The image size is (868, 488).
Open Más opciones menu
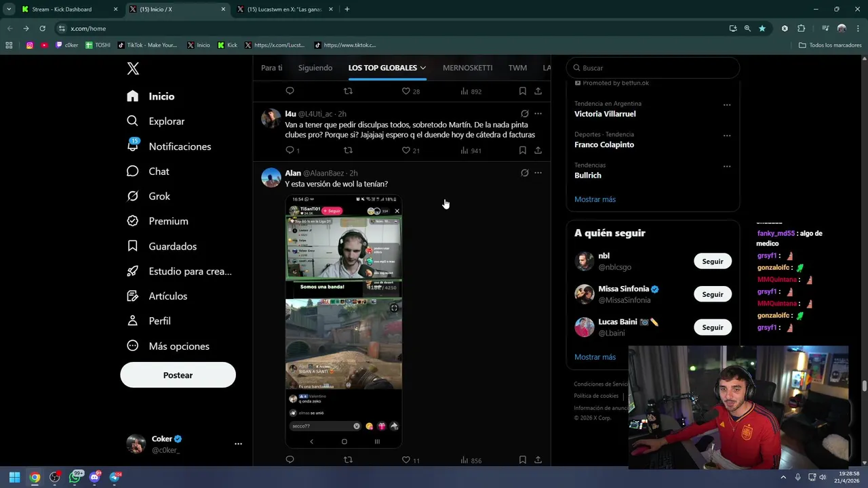click(167, 346)
